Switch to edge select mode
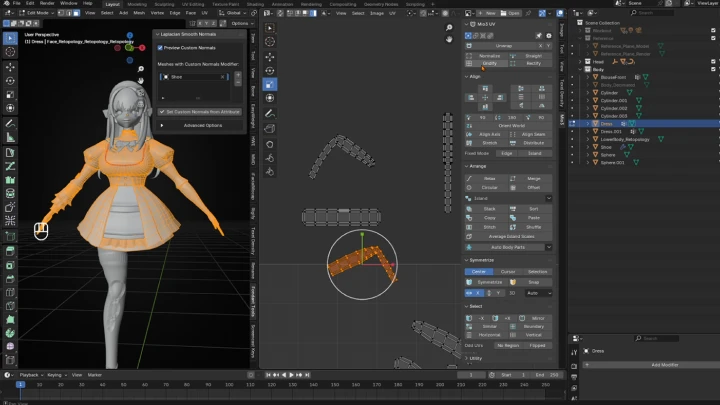Screen dimensions: 720x405 tap(68, 13)
